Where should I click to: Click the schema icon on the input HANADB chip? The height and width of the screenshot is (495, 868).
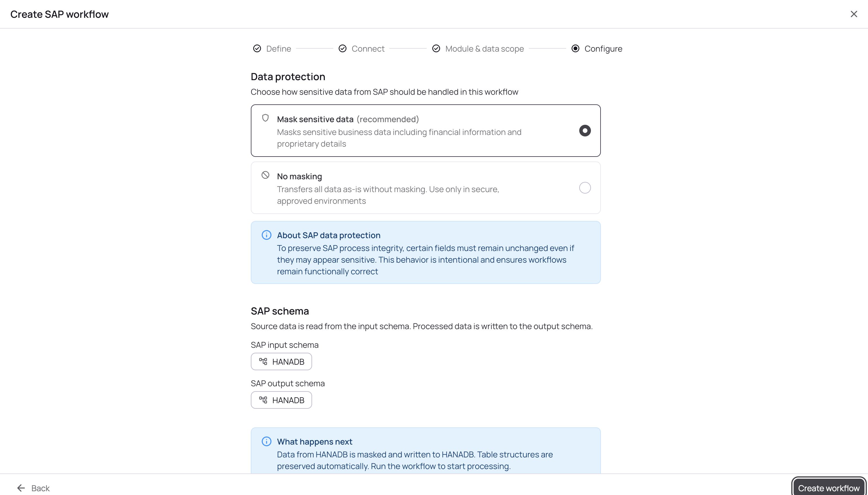tap(263, 361)
